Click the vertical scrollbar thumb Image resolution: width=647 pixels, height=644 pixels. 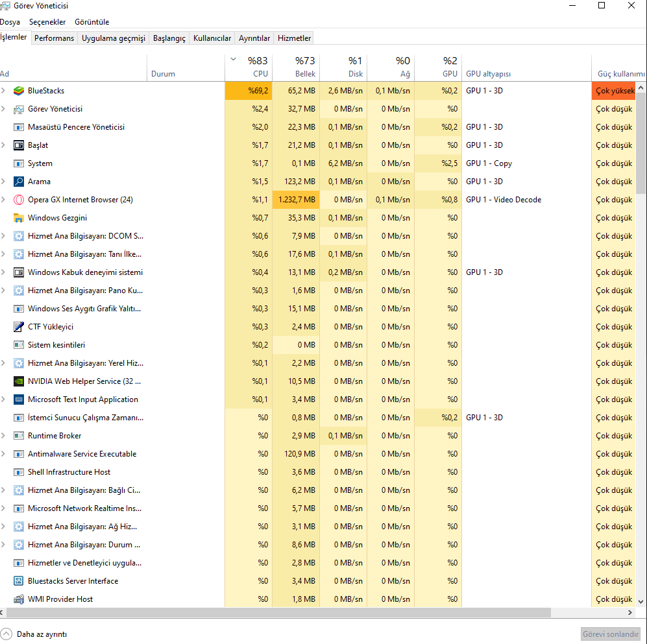click(641, 143)
